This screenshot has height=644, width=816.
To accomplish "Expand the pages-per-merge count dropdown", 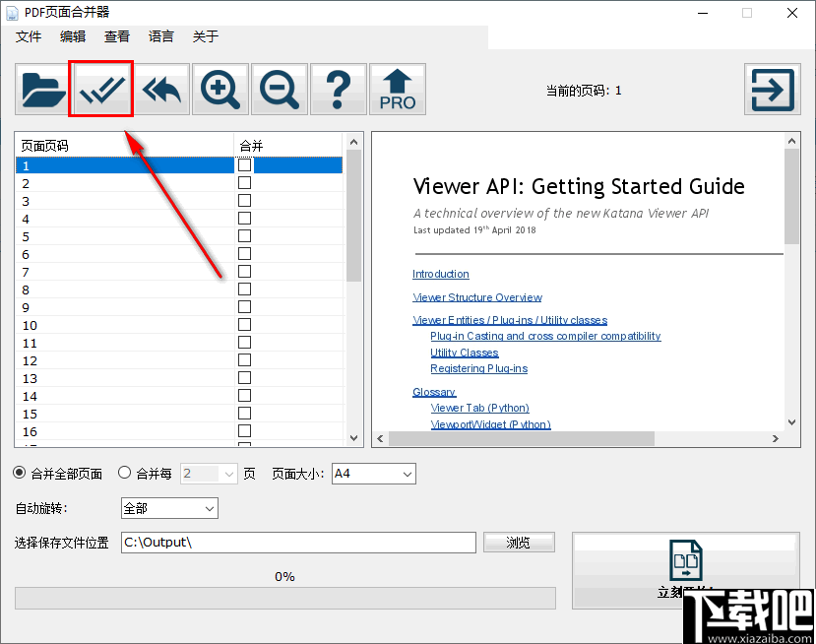I will [228, 474].
